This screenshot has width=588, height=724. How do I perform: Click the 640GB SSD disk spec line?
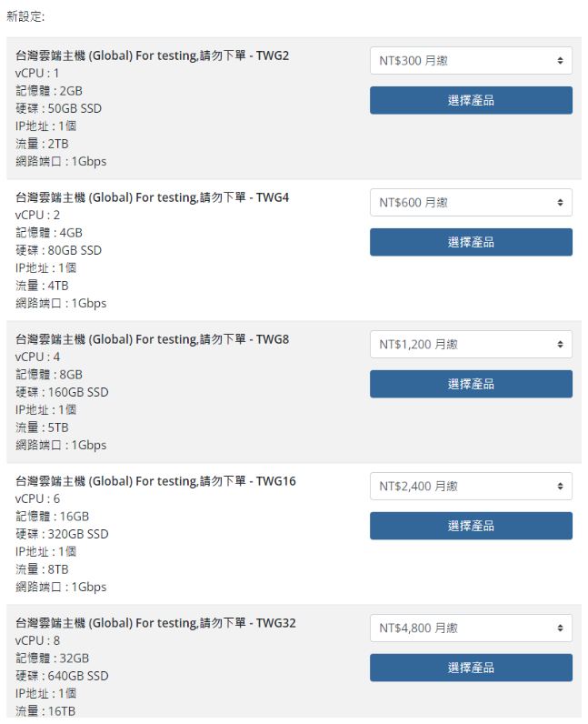pyautogui.click(x=62, y=676)
